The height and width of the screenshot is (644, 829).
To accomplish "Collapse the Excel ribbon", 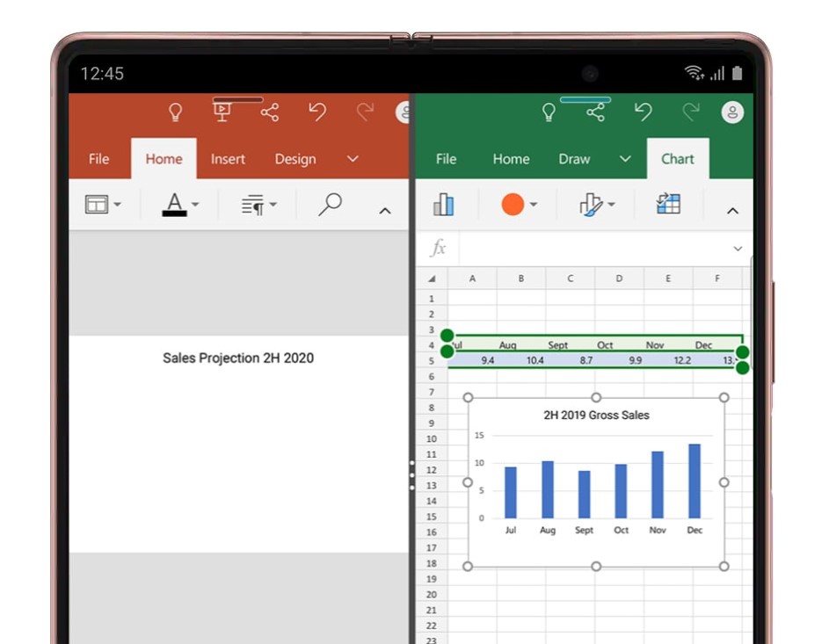I will tap(732, 211).
